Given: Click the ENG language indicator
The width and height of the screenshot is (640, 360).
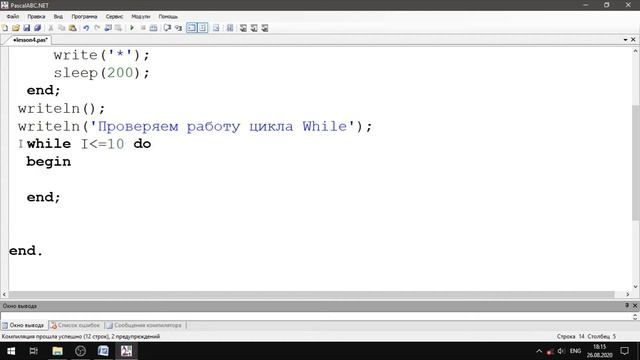Looking at the screenshot, I should point(576,351).
